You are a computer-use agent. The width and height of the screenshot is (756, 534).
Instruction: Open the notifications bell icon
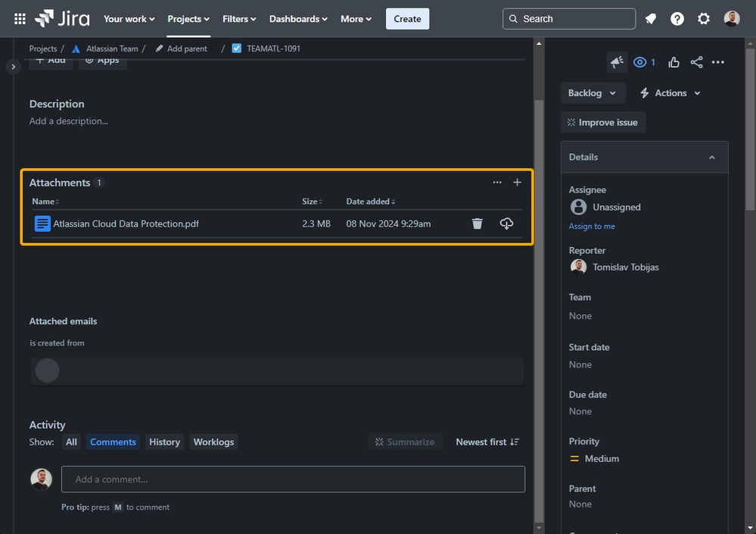coord(651,19)
